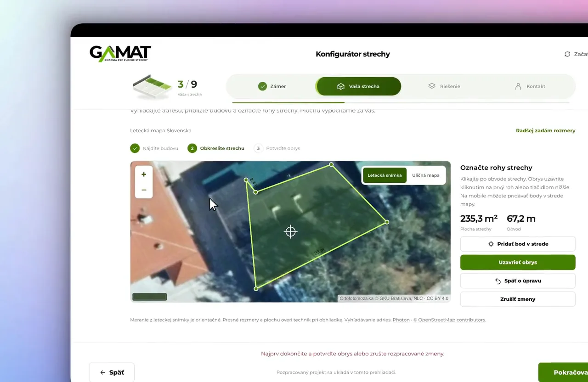Click the crosshair at map center
588x382 pixels.
pyautogui.click(x=290, y=232)
